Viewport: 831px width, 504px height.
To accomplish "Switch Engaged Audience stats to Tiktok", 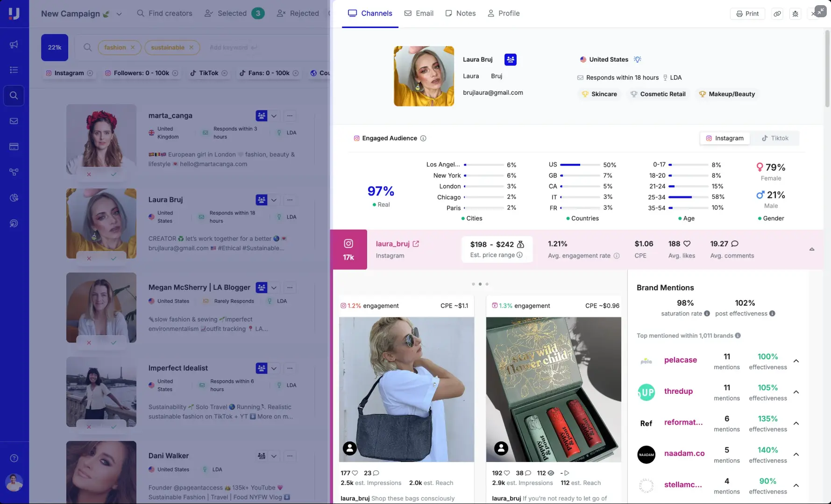I will (775, 138).
